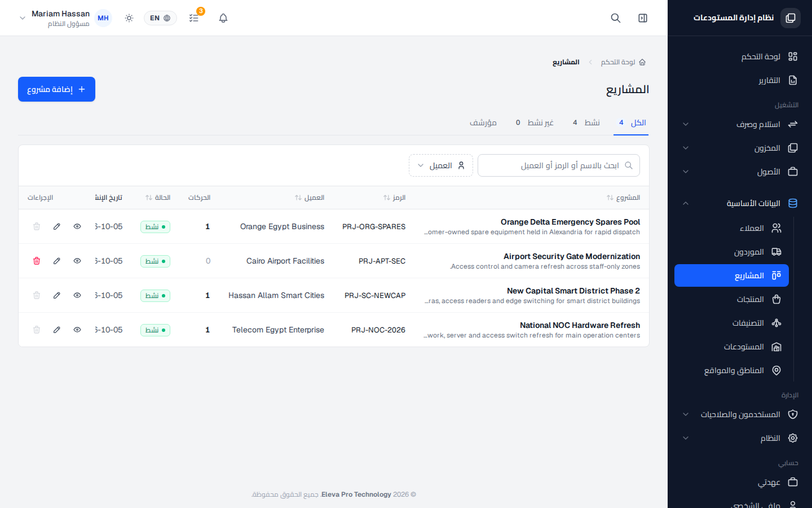The height and width of the screenshot is (508, 812).
Task: Open العملاء in the sidebar
Action: click(x=731, y=228)
